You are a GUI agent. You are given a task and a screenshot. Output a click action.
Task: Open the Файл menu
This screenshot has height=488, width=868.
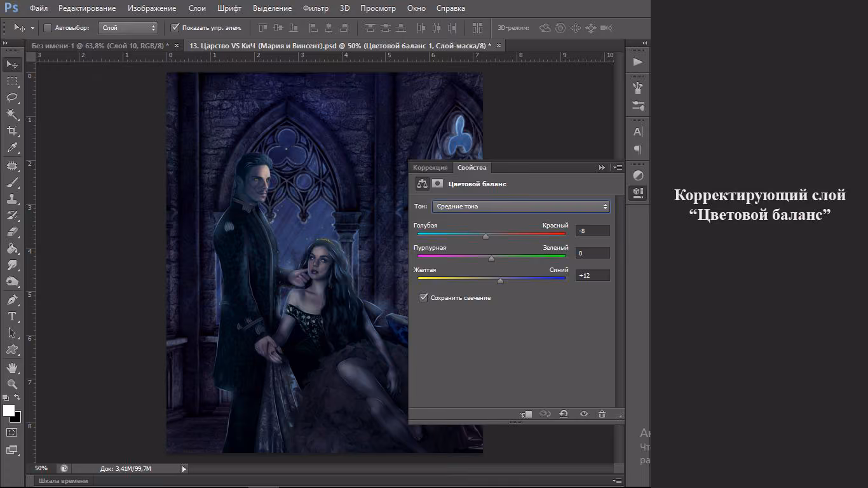[39, 8]
